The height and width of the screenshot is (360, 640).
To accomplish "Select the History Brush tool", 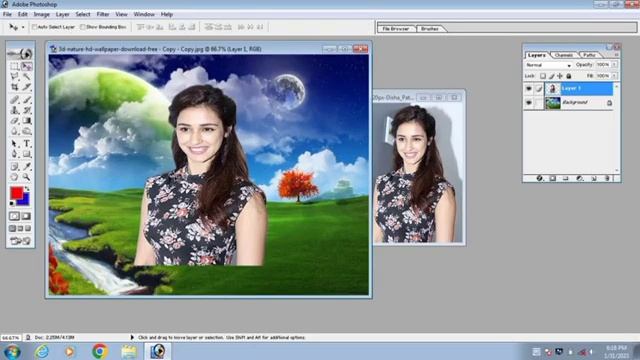I will pos(27,110).
